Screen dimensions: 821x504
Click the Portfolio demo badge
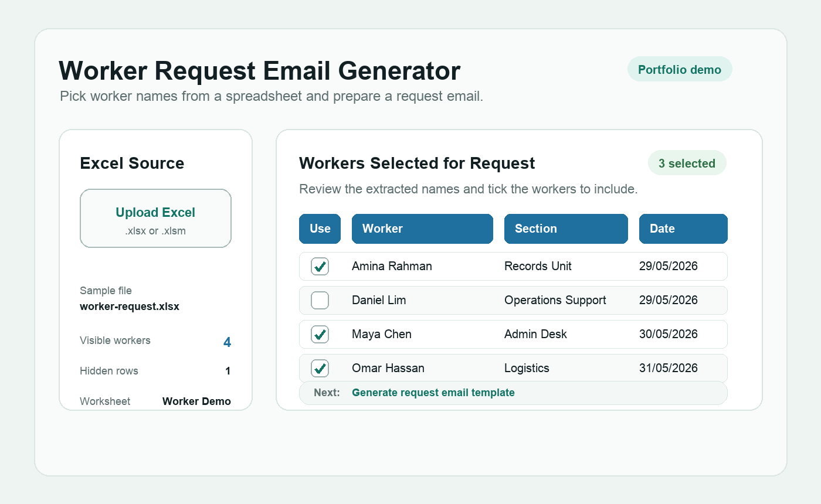tap(680, 69)
